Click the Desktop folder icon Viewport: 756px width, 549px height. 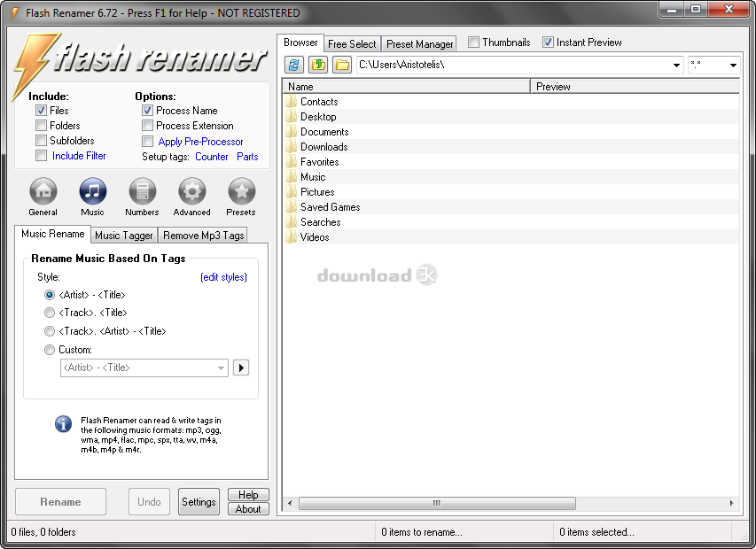(x=291, y=117)
